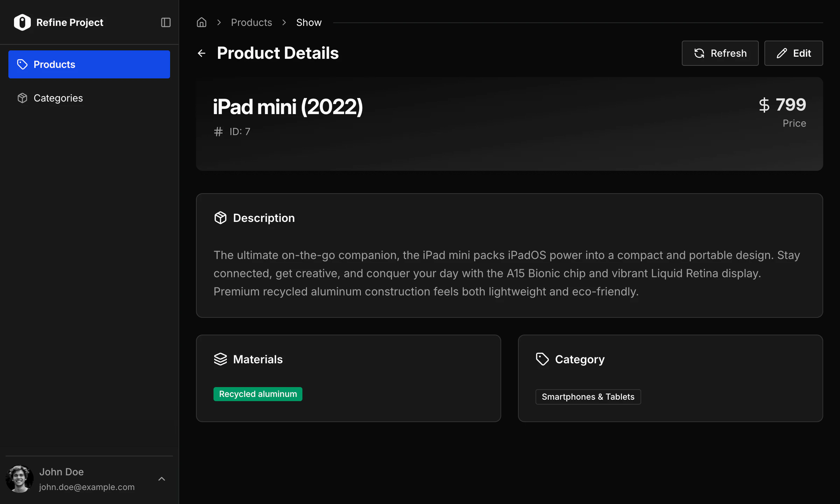This screenshot has width=840, height=504.
Task: Click the Edit button
Action: point(793,53)
